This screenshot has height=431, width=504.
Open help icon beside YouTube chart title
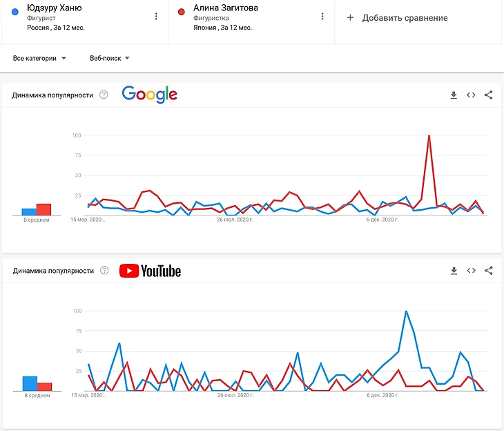pos(104,271)
